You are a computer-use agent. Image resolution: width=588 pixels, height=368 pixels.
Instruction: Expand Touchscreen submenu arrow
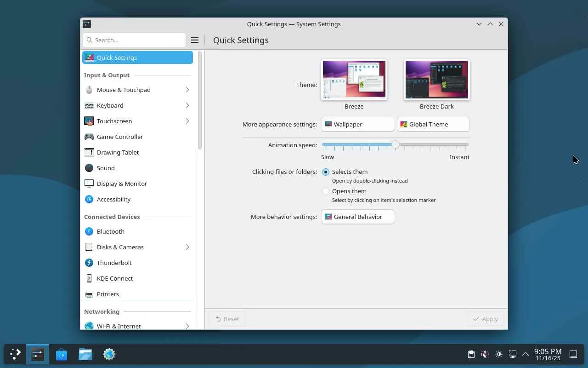click(187, 121)
